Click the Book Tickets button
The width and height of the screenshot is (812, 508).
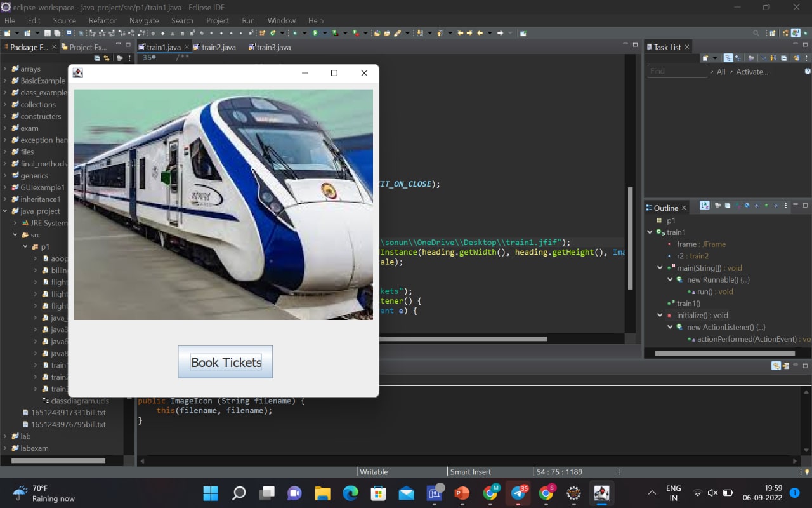(225, 362)
